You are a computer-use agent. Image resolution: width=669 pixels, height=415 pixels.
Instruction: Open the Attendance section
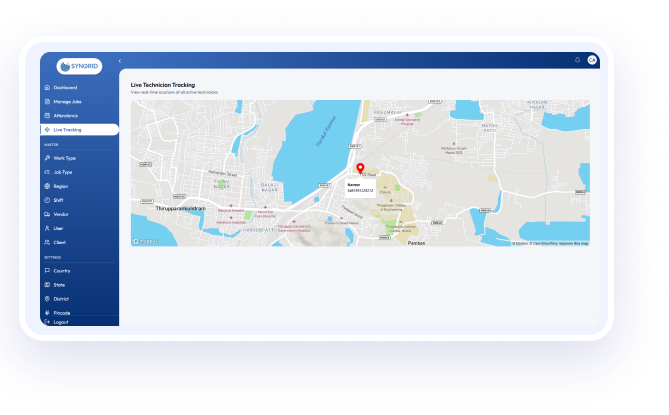pyautogui.click(x=66, y=115)
